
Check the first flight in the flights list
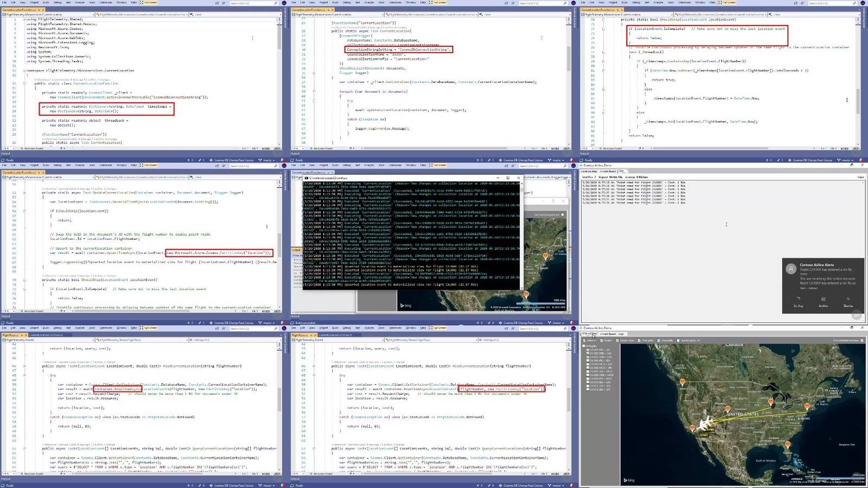point(588,350)
